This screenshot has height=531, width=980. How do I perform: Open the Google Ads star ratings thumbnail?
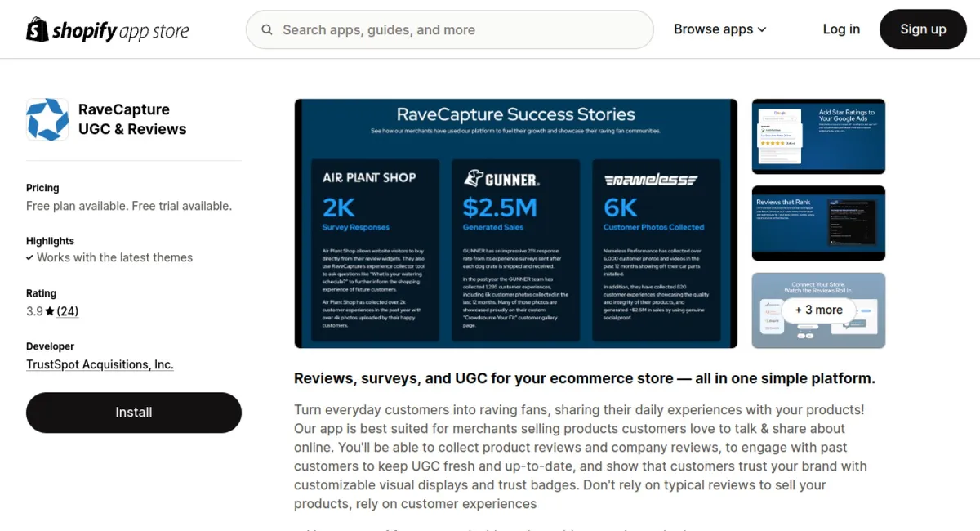(818, 136)
